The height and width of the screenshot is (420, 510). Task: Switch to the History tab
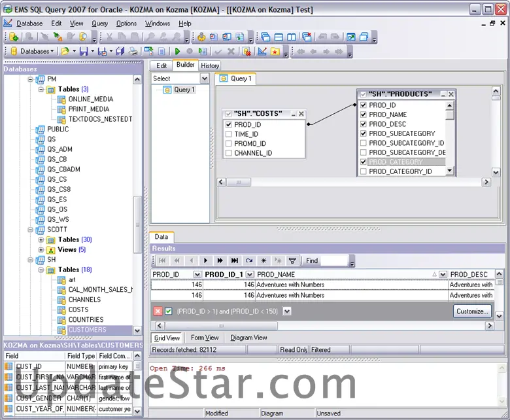coord(210,65)
